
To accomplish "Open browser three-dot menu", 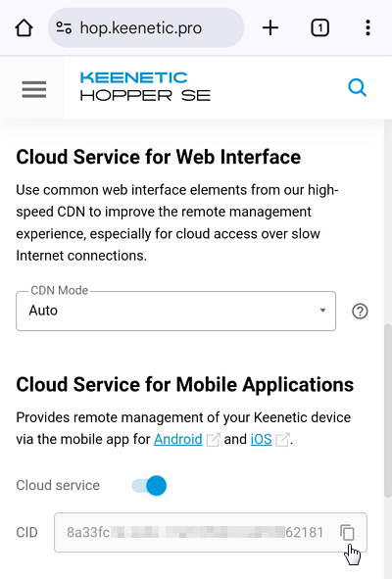I will click(367, 28).
